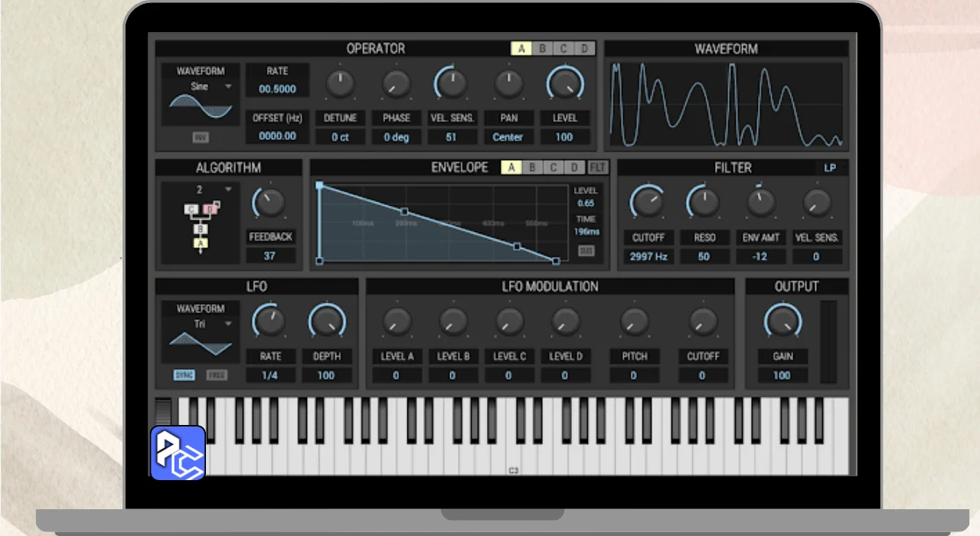980x536 pixels.
Task: Click the Output Gain knob
Action: pos(782,321)
